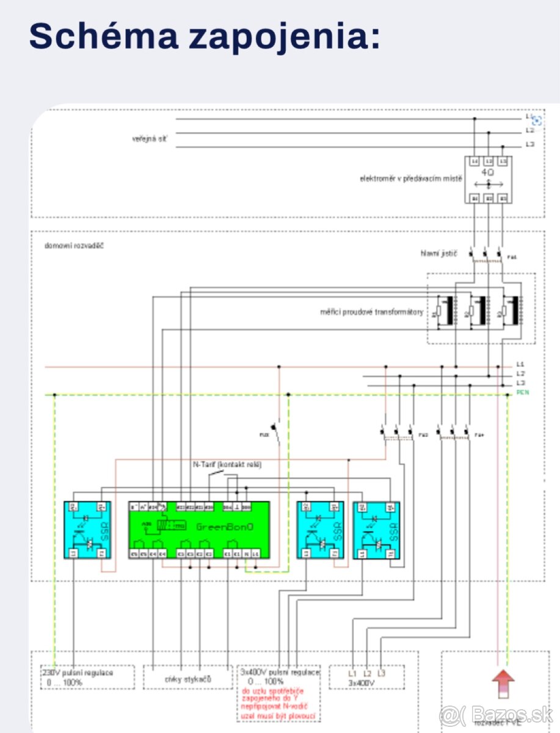Click the green GreenBonO controller block
This screenshot has height=733, width=560.
pyautogui.click(x=198, y=530)
